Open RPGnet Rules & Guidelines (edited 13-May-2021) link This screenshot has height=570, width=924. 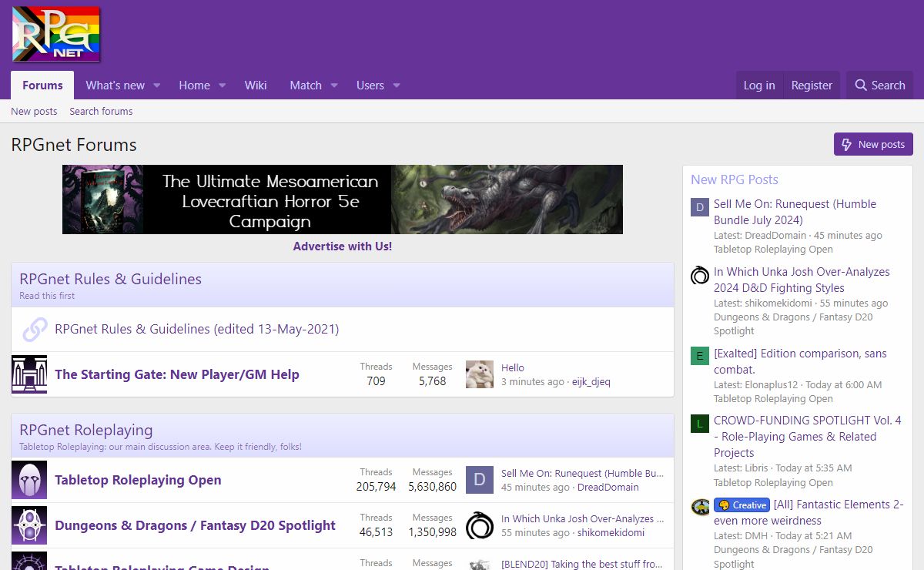196,329
